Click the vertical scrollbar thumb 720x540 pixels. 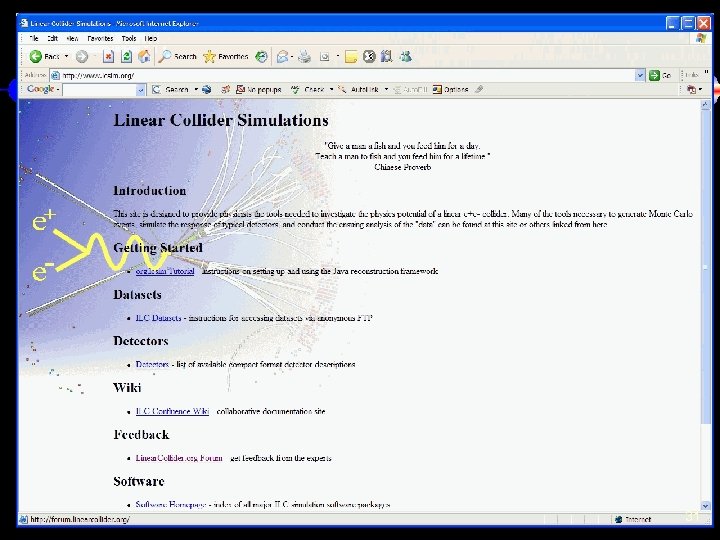706,267
